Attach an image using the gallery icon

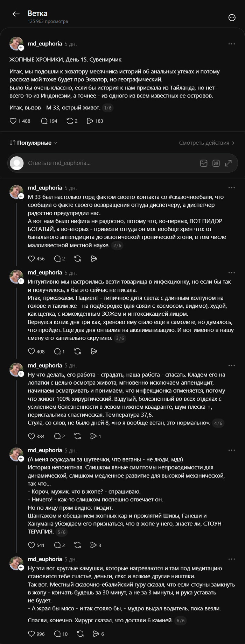(204, 163)
